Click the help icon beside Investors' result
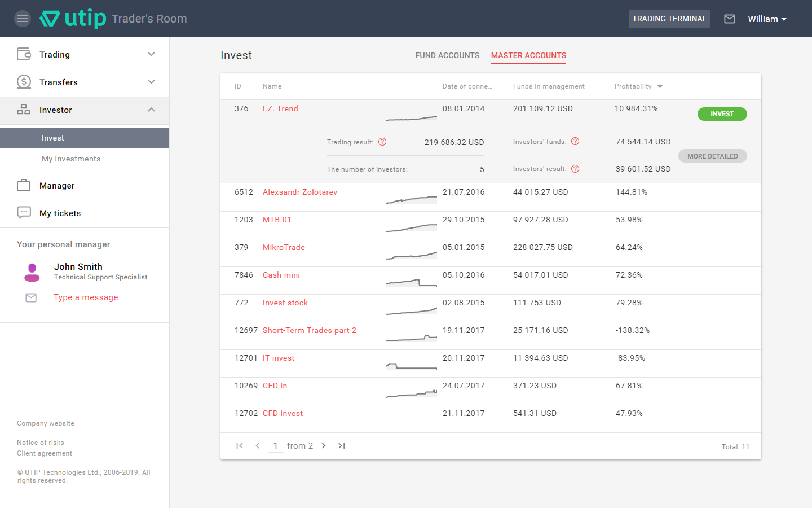This screenshot has width=812, height=508. (575, 169)
